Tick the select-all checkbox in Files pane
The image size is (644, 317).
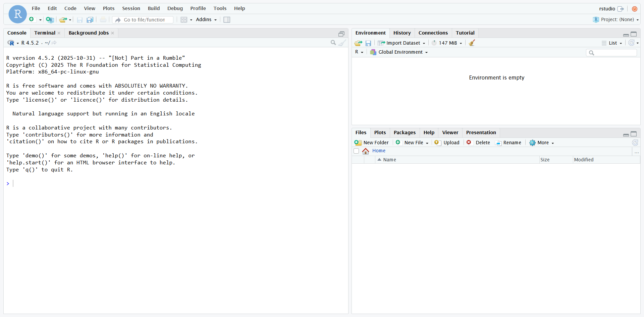pyautogui.click(x=356, y=151)
